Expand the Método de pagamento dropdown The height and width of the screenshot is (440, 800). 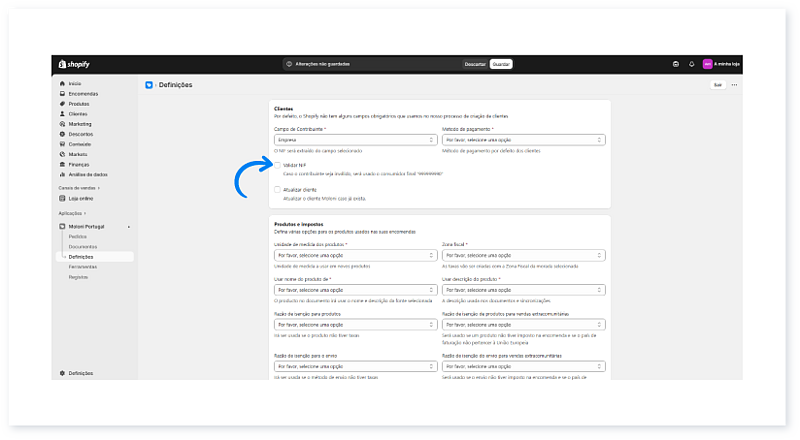tap(522, 140)
